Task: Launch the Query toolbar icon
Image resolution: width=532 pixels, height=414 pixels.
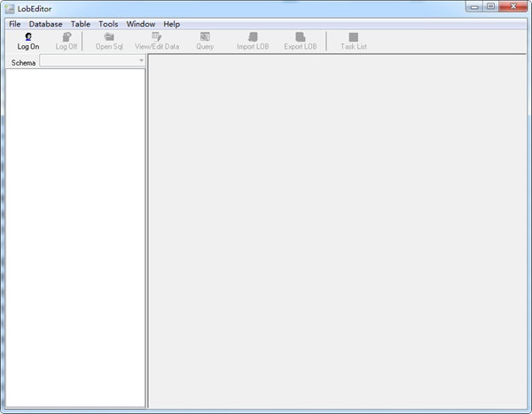Action: coord(205,36)
